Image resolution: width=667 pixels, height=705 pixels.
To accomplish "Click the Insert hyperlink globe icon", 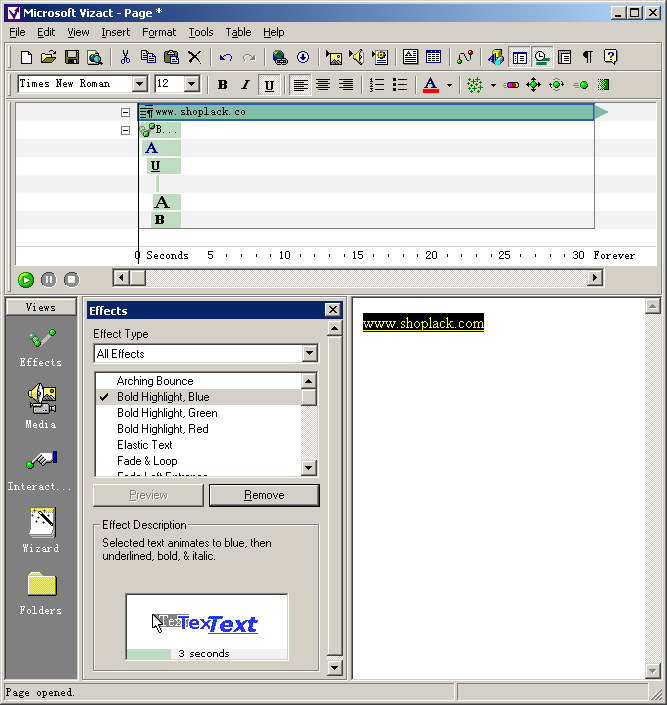I will pyautogui.click(x=280, y=57).
